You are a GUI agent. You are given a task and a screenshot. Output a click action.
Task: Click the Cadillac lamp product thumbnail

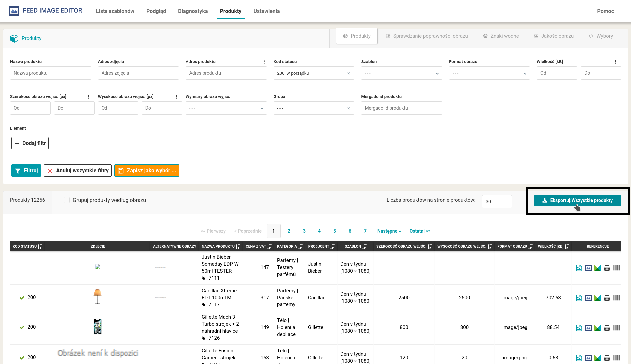(98, 297)
